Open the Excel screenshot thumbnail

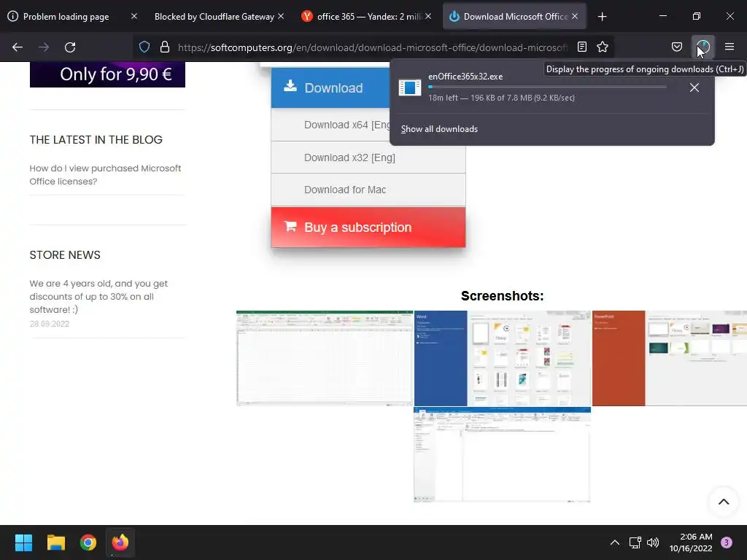pyautogui.click(x=325, y=358)
